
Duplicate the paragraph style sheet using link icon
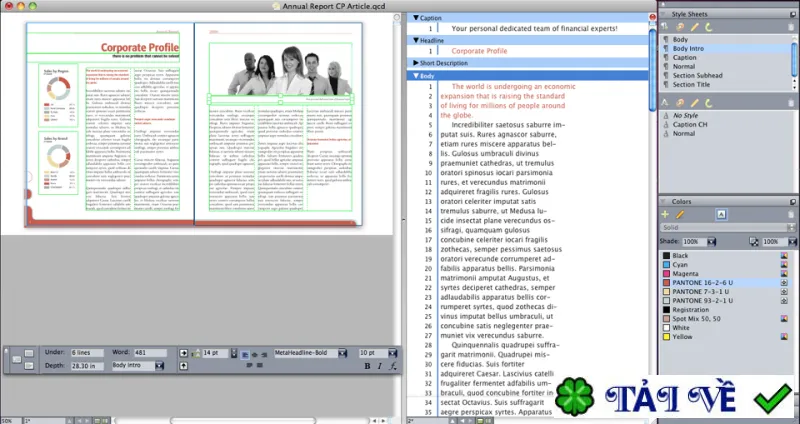680,27
